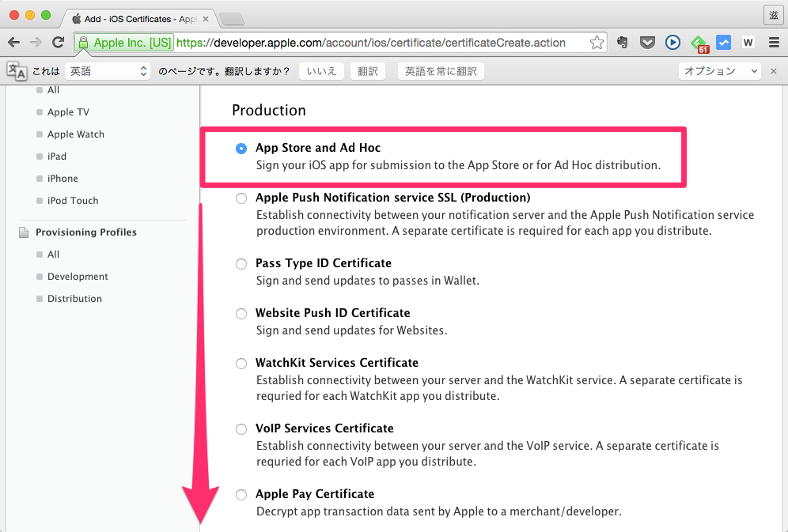Reload the current page
The image size is (788, 532).
tap(59, 43)
